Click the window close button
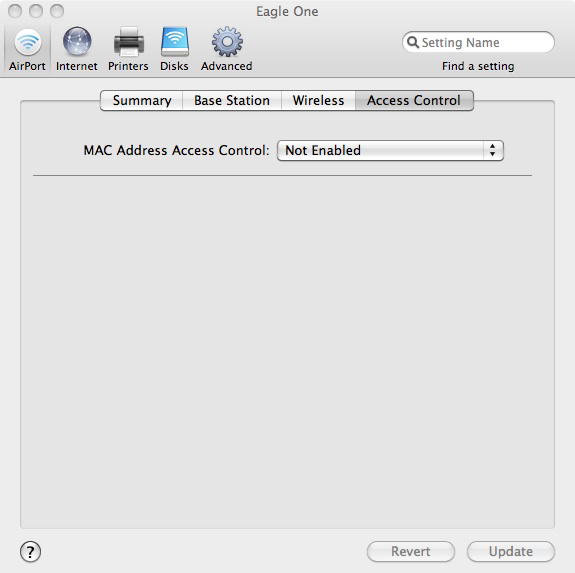The height and width of the screenshot is (573, 575). click(x=15, y=11)
